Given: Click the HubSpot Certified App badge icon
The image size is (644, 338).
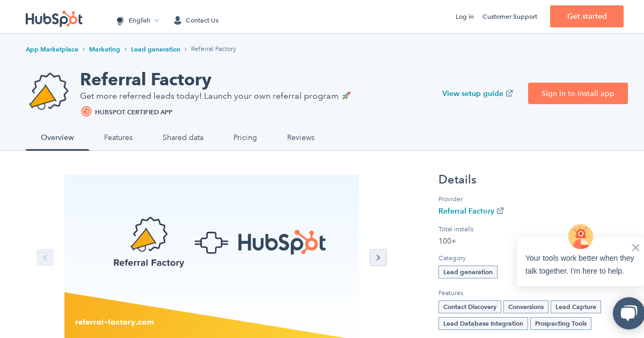Looking at the screenshot, I should (x=86, y=112).
